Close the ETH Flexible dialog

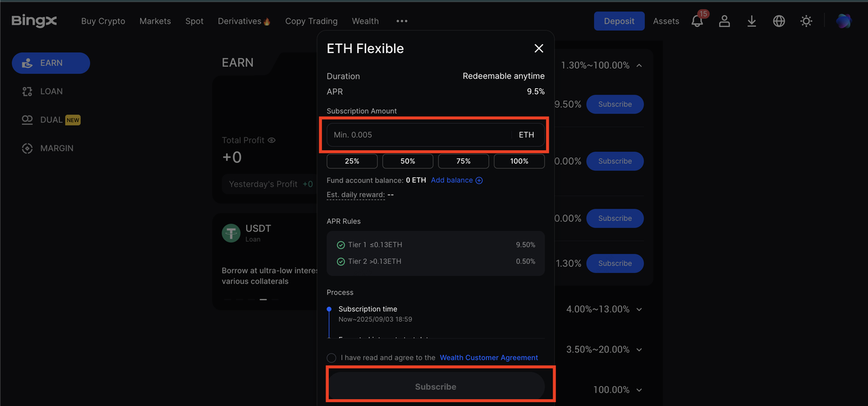click(x=539, y=48)
